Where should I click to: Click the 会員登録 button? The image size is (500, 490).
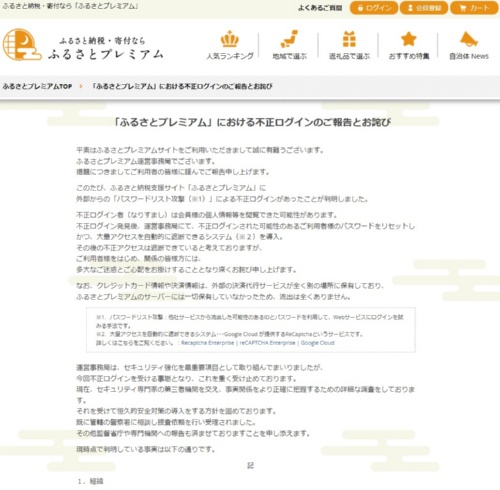coord(424,8)
